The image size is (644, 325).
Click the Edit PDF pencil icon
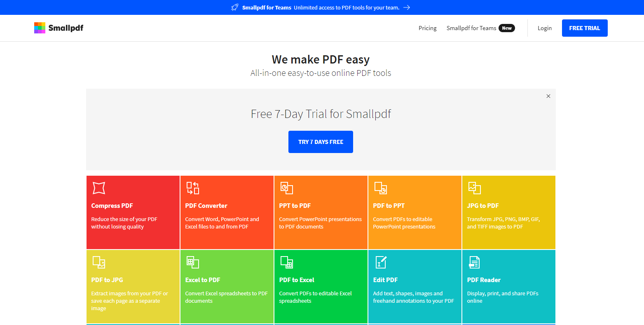(x=381, y=262)
